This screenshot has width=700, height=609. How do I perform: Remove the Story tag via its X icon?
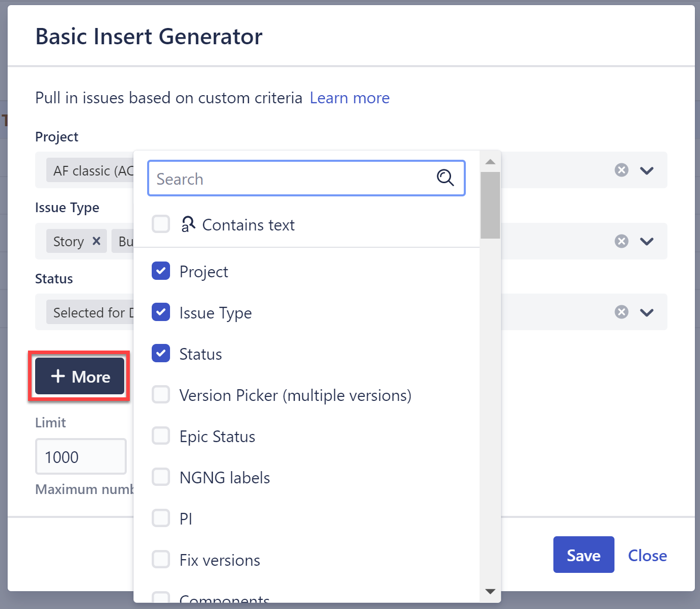(97, 241)
